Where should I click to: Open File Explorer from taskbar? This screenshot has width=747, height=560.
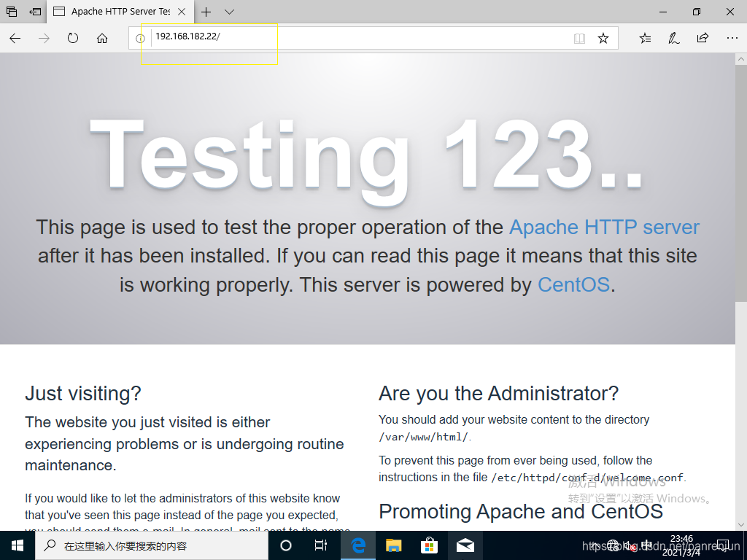(393, 545)
